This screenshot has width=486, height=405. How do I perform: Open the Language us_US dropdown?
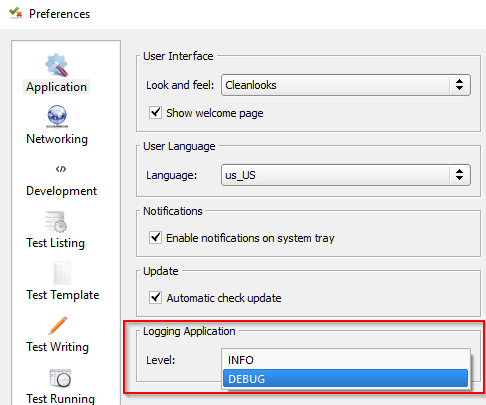point(346,175)
